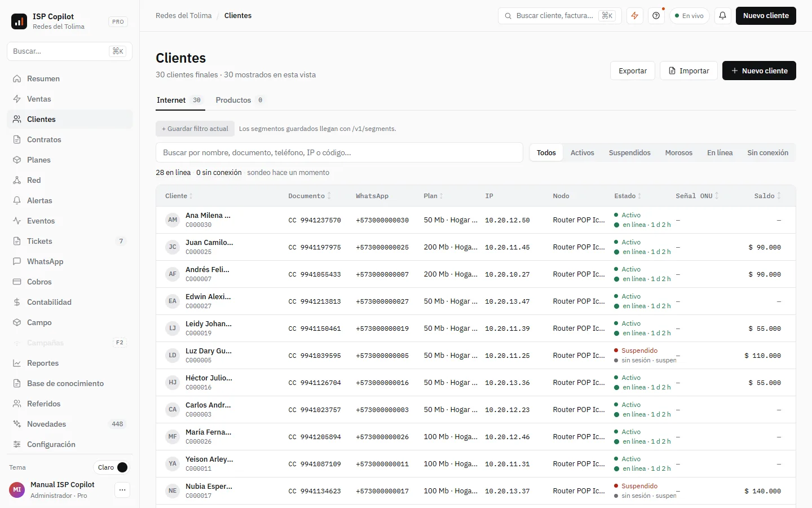Sort table by Saldo column

(767, 196)
